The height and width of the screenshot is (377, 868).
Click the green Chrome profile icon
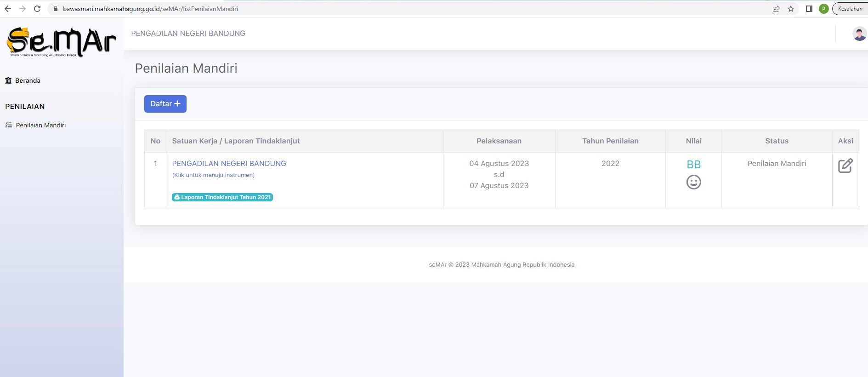pyautogui.click(x=823, y=9)
